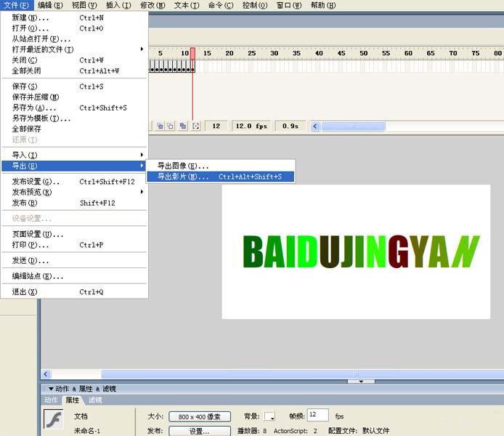Select the highlighted Export menu item
Screen dimensions: 504x436
(74, 166)
